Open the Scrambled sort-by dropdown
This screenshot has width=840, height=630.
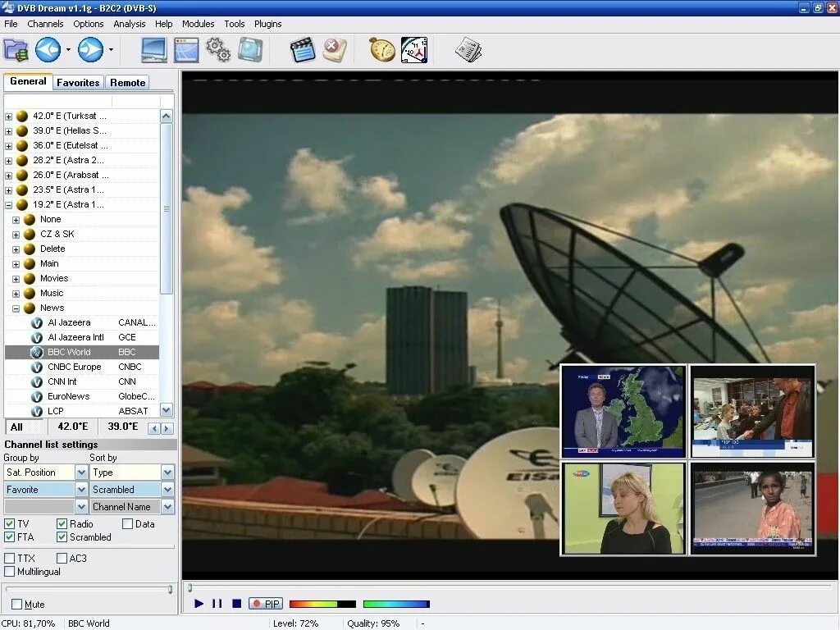[167, 490]
